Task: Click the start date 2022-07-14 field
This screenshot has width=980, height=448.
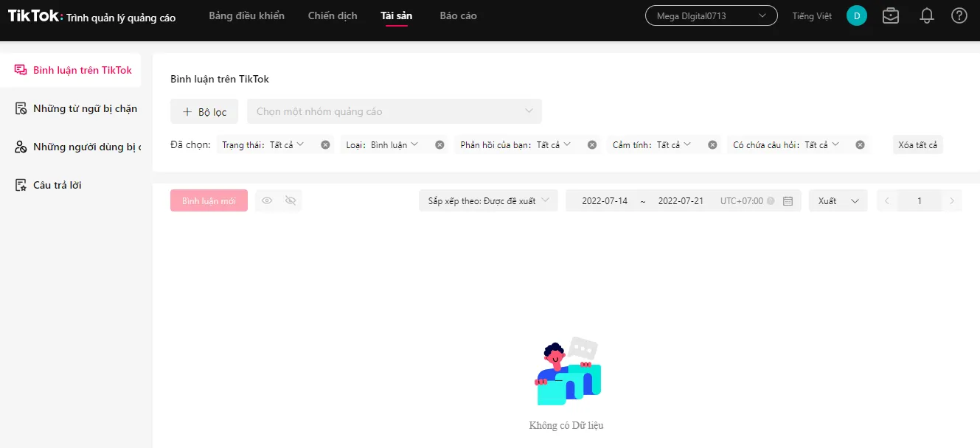Action: coord(605,201)
